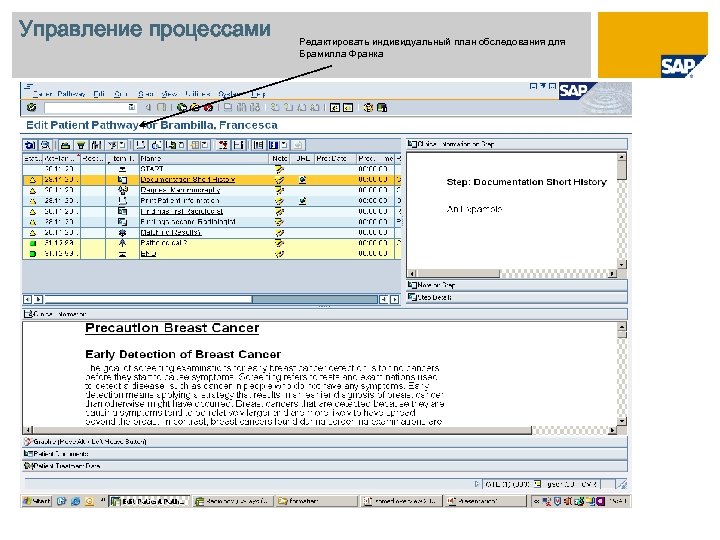The width and height of the screenshot is (720, 540).
Task: Open the command field history dropdown
Action: [x=131, y=107]
